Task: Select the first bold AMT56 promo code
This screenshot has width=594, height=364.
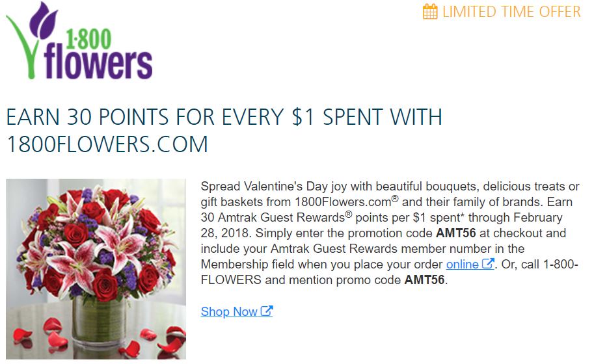Action: click(x=455, y=233)
